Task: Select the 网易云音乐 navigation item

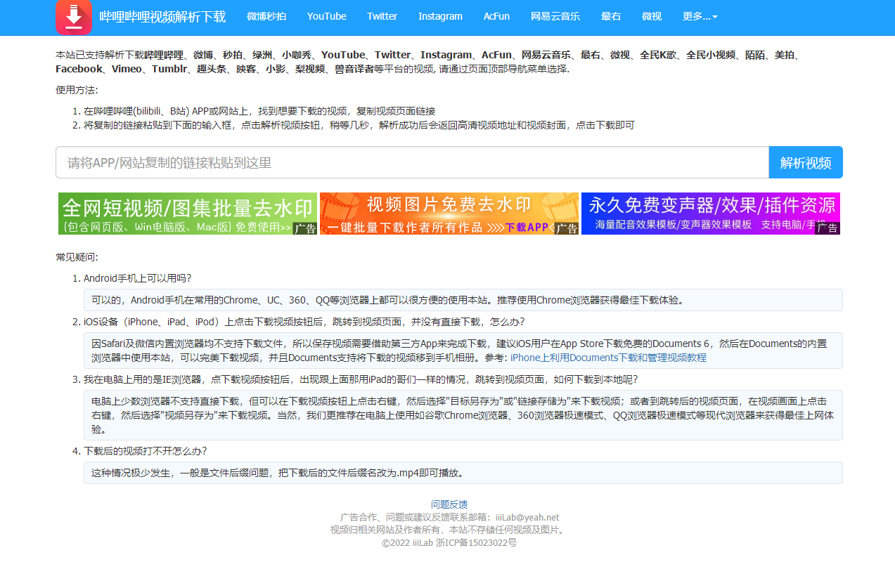Action: pos(555,16)
